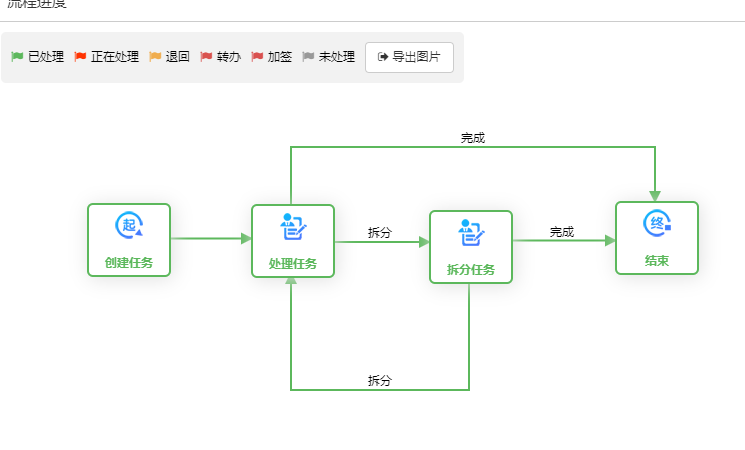Click the user-edit icon in 拆分任务 node
This screenshot has height=450, width=745.
[x=471, y=233]
